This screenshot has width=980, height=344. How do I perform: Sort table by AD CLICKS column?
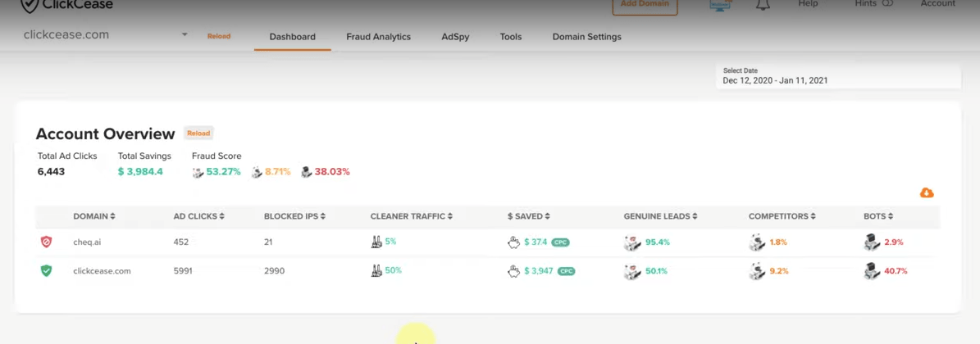198,216
